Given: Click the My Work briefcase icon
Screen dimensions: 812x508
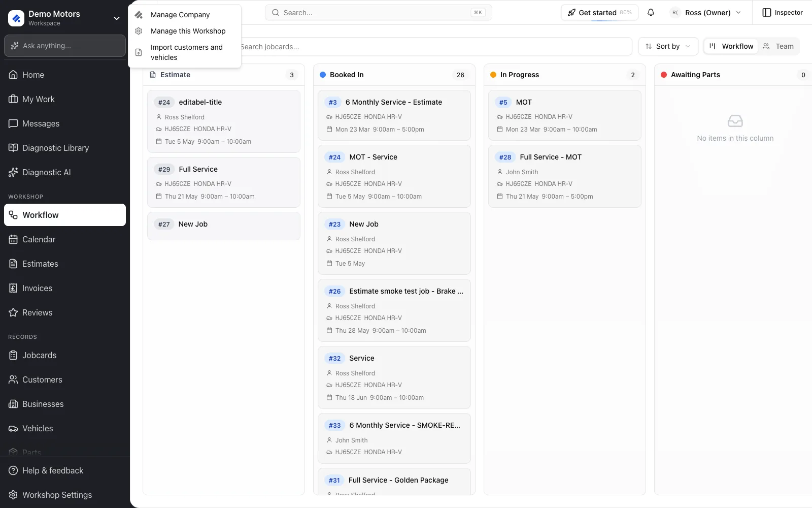Looking at the screenshot, I should coord(13,99).
